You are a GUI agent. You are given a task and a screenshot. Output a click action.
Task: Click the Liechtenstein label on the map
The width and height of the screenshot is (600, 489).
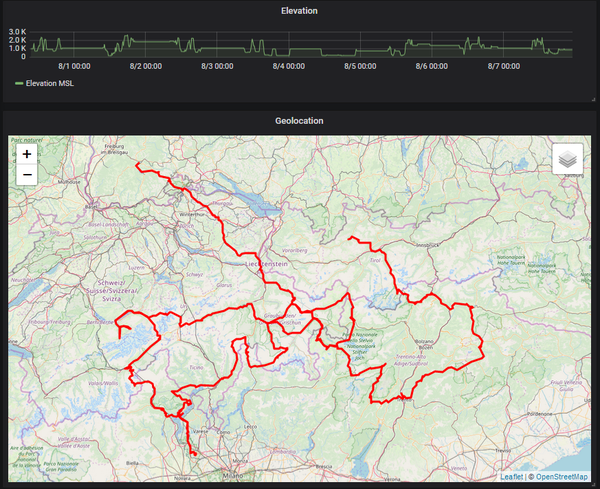(274, 264)
